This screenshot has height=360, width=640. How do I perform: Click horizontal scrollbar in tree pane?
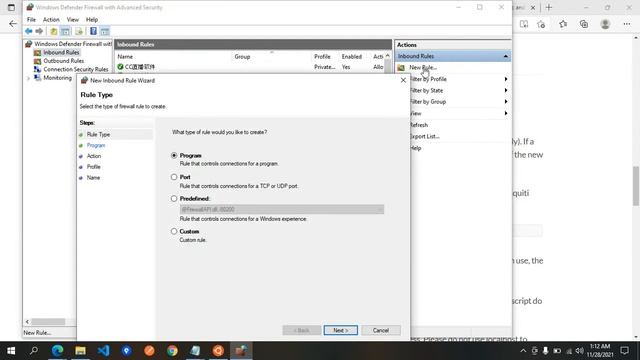coord(48,322)
